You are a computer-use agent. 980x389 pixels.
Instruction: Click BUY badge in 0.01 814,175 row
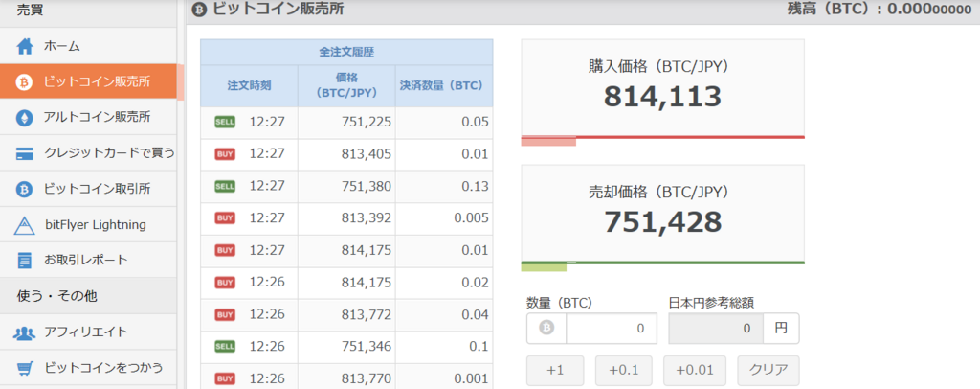225,250
